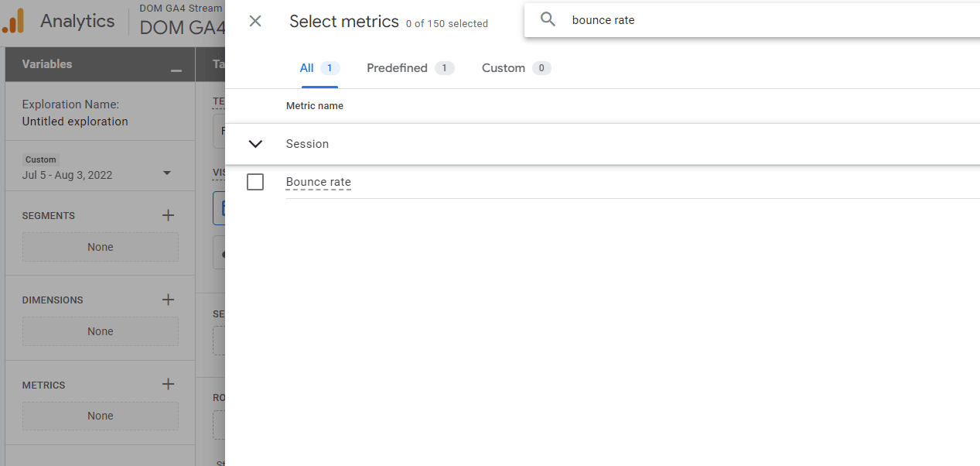Expand the Session metrics group
The height and width of the screenshot is (466, 980).
point(255,144)
